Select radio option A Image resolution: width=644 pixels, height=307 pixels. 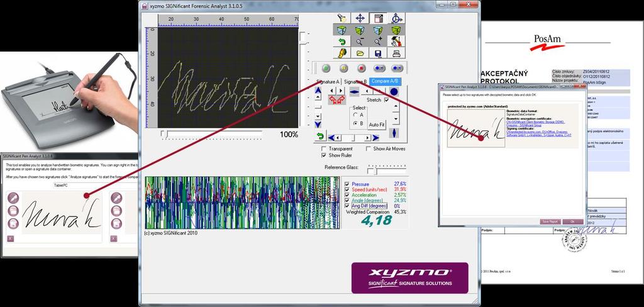click(355, 115)
